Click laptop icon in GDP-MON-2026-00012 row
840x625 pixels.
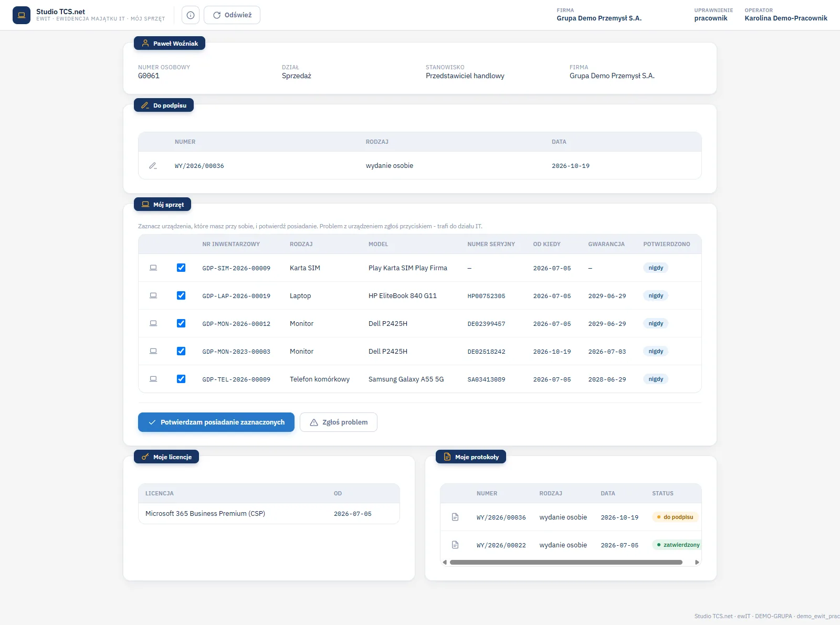(x=153, y=323)
